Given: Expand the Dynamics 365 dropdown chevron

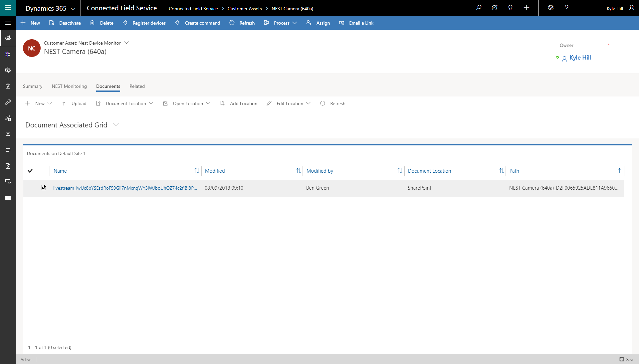Looking at the screenshot, I should pos(73,9).
